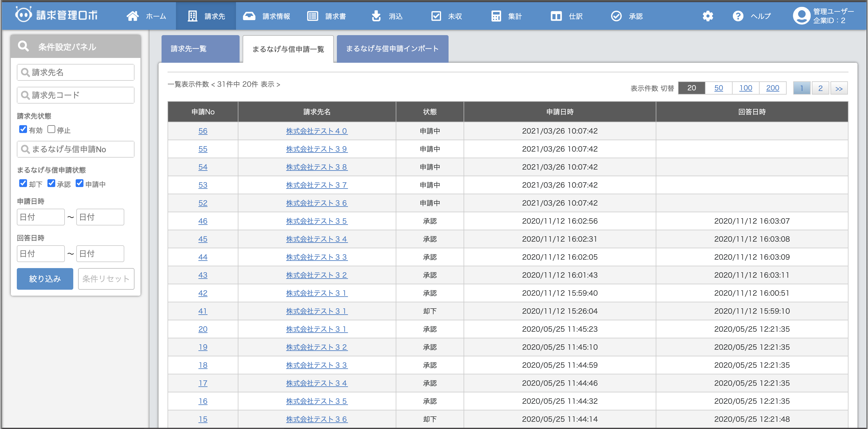This screenshot has width=868, height=429.
Task: Switch to まるなげ与信申請インポート tab
Action: [x=392, y=49]
